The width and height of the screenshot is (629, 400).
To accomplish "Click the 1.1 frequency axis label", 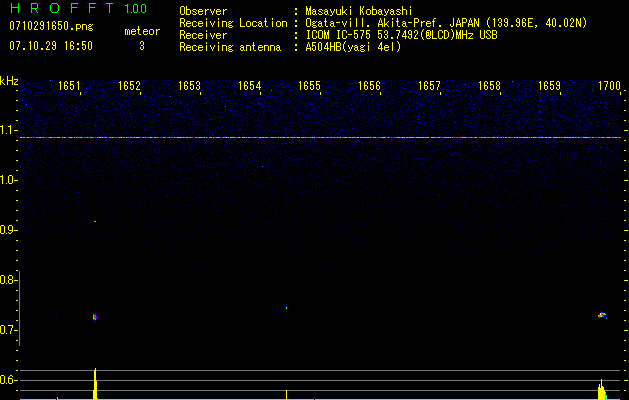I will point(8,130).
